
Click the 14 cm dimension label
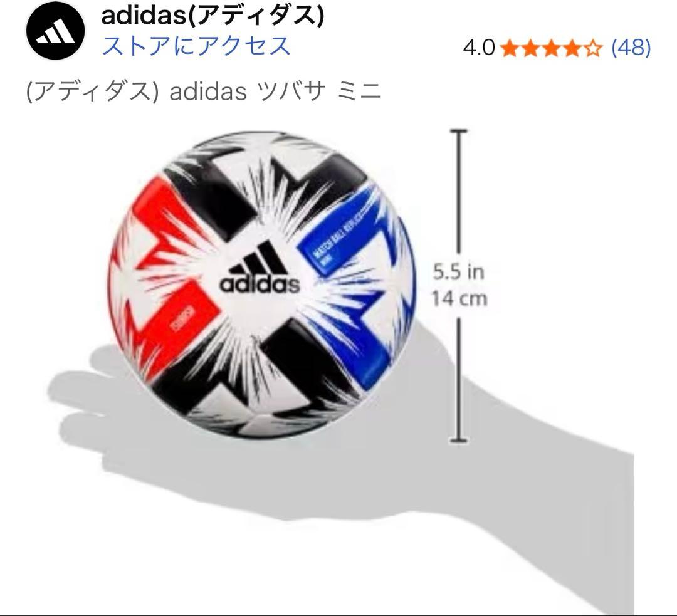(459, 299)
